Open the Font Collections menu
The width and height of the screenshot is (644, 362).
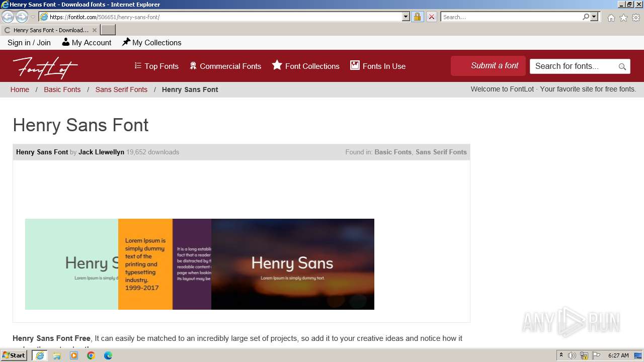coord(312,66)
